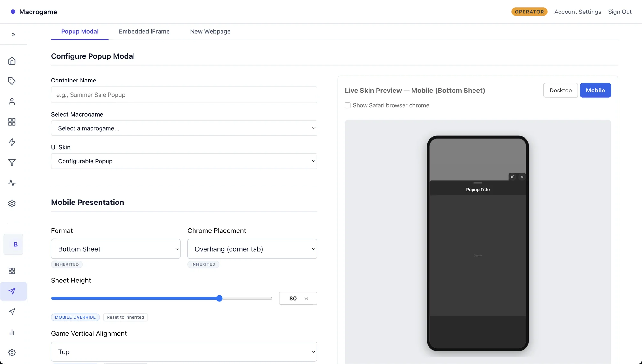Focus the Sheet Height percent field
The image size is (642, 364).
click(x=298, y=298)
